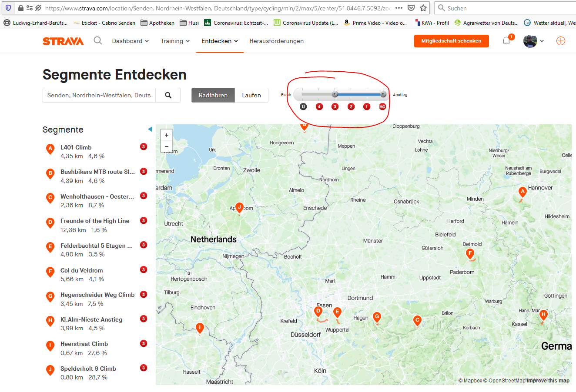Screen dimensions: 576x392
Task: Click the orange plus upload icon
Action: coord(561,41)
